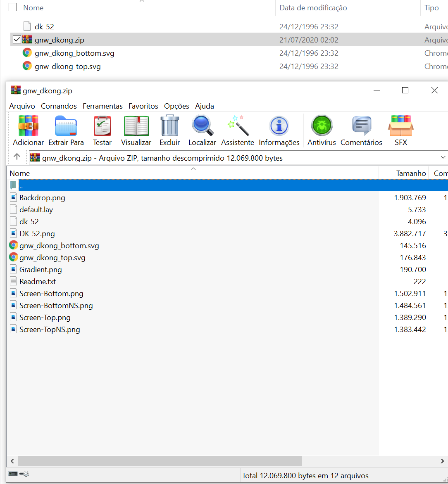Screen dimensions: 448x484
Task: Open Visualizar book icon
Action: pyautogui.click(x=136, y=126)
